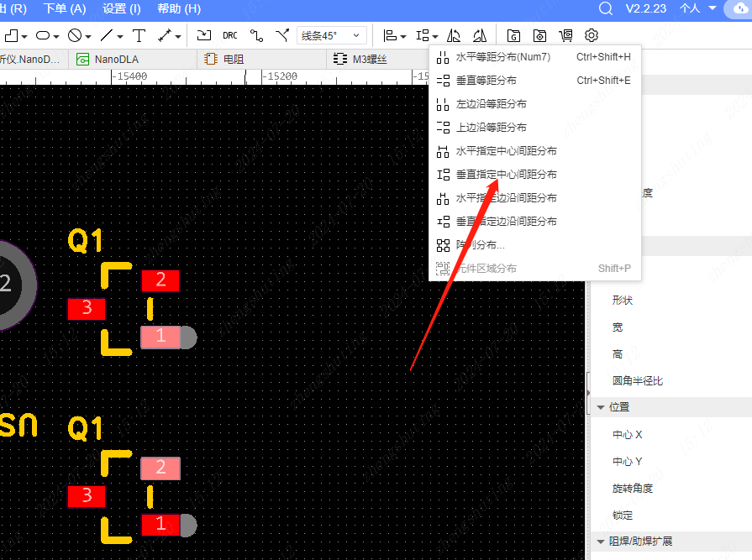Screen dimensions: 752x560
Task: Click the 旋转角度 property label
Action: click(633, 488)
